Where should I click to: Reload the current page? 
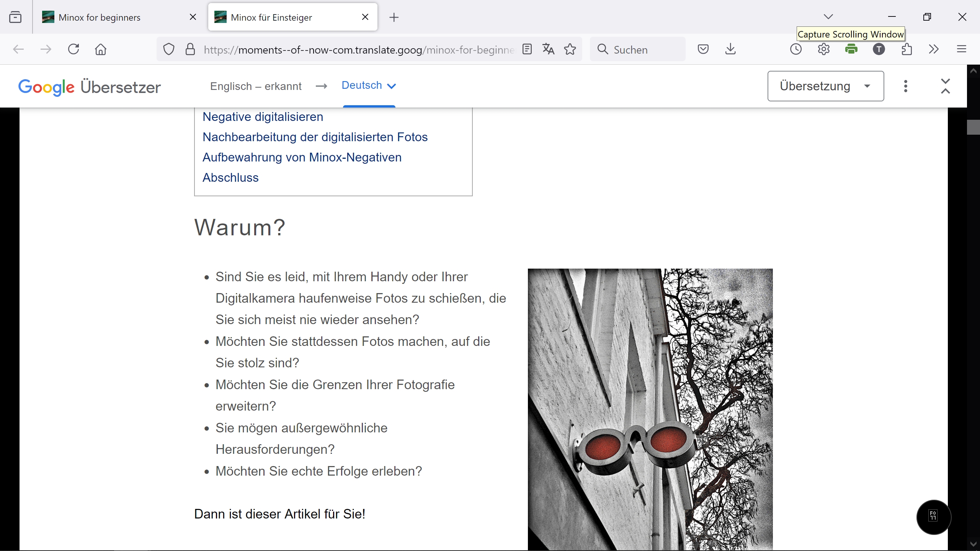point(73,49)
